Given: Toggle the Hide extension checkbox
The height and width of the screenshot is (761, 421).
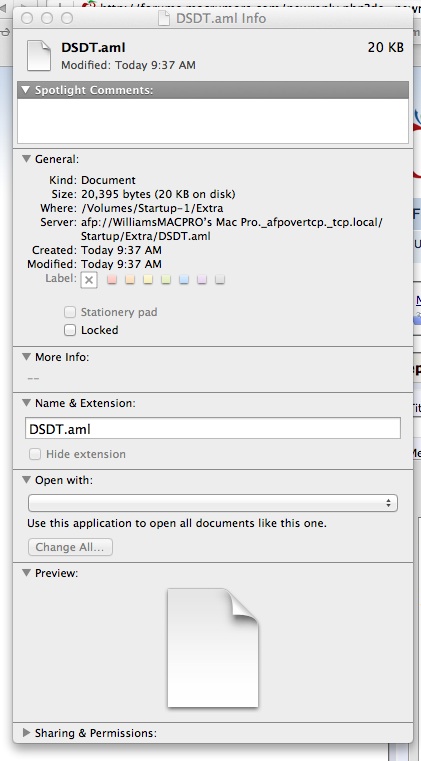Looking at the screenshot, I should coord(35,454).
